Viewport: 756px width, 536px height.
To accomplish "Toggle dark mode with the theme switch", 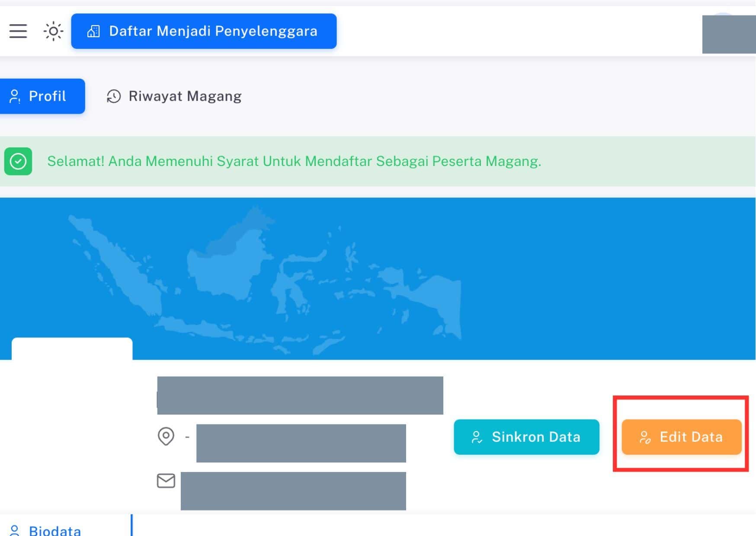I will [53, 31].
